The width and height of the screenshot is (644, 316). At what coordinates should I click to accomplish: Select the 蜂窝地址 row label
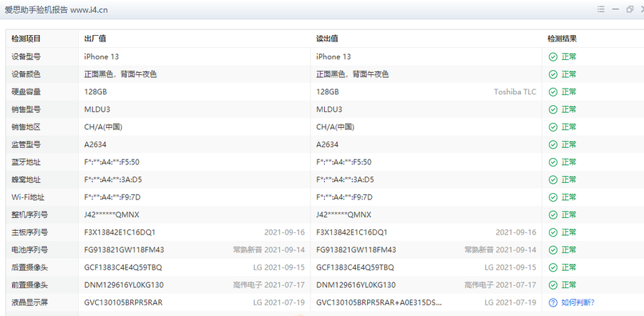[x=26, y=179]
